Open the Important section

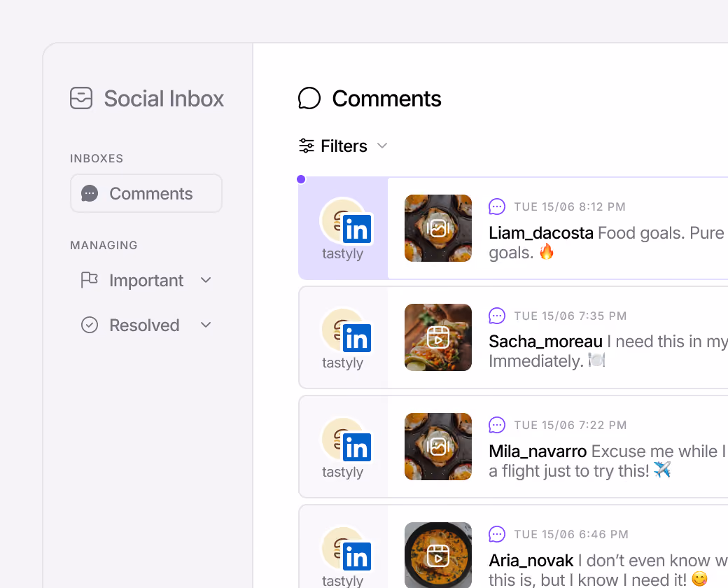click(x=146, y=281)
